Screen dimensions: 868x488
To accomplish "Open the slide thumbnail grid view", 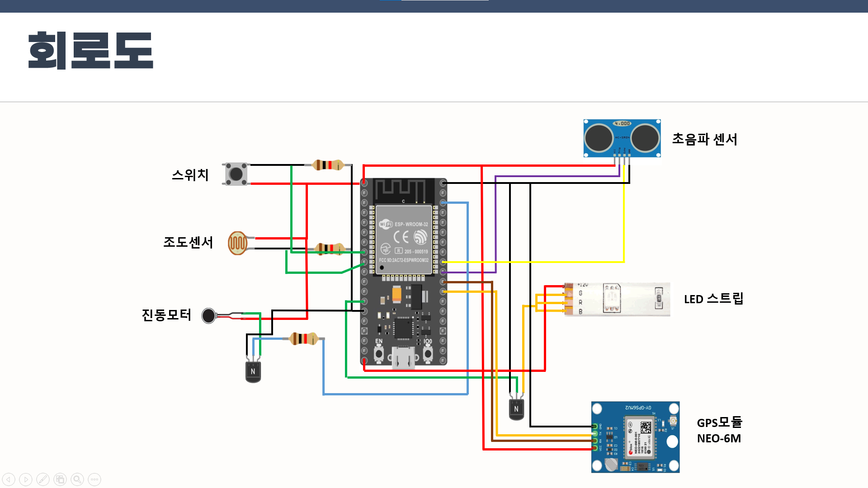I will [x=59, y=479].
